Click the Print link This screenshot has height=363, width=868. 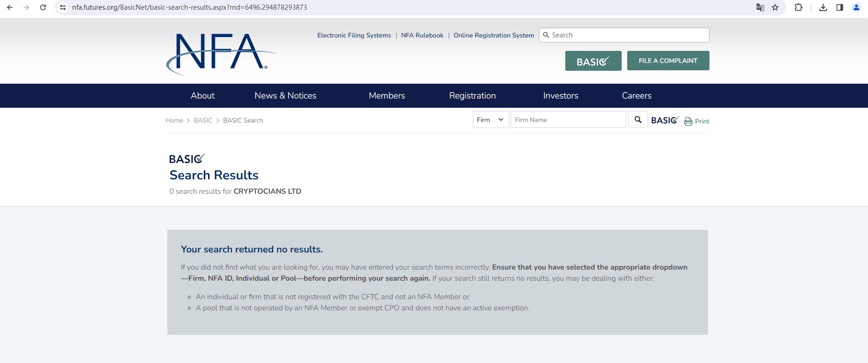pyautogui.click(x=702, y=121)
